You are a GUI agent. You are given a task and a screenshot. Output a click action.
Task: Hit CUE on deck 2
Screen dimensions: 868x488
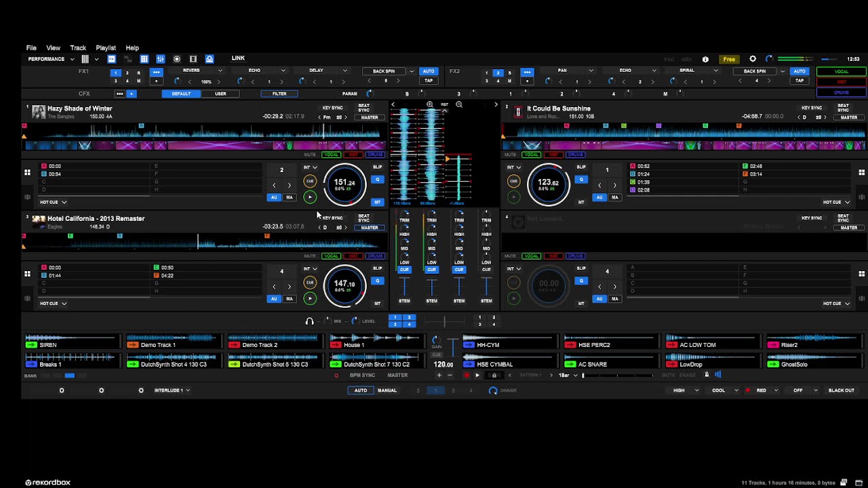[513, 181]
